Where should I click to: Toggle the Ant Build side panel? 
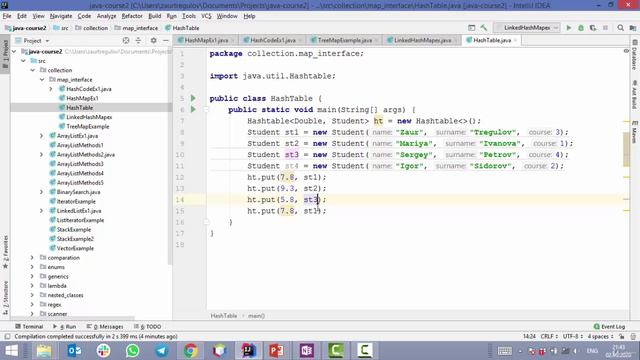(x=635, y=95)
